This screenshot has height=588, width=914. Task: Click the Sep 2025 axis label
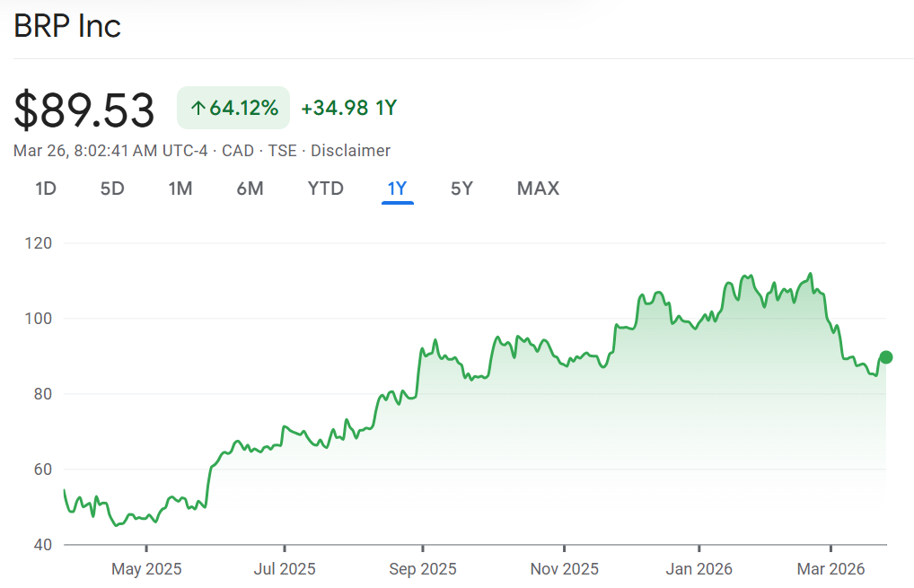pos(421,569)
